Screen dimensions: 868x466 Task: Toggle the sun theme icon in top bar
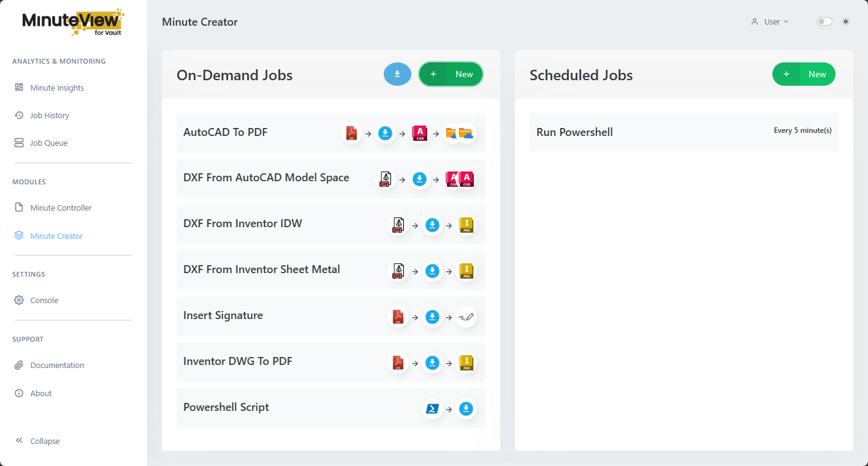coord(846,21)
